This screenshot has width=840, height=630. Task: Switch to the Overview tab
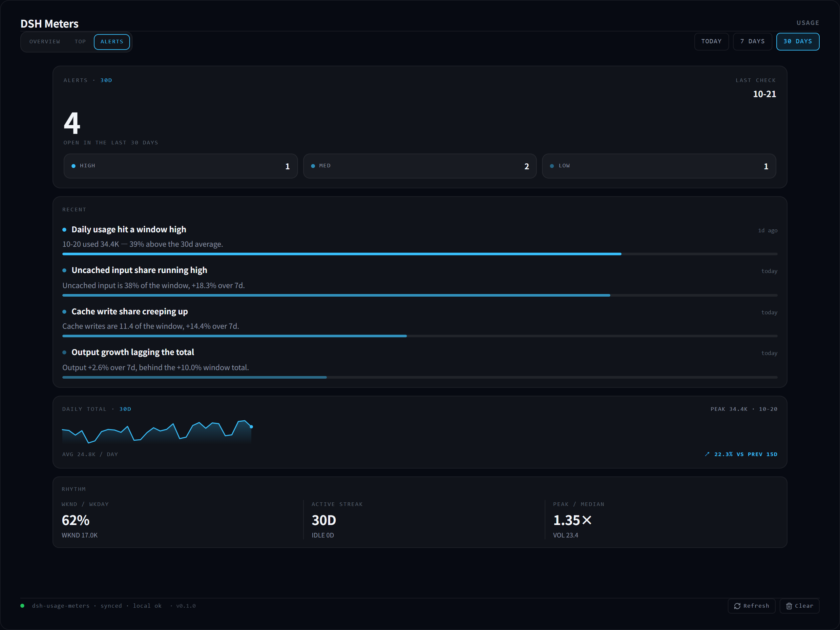point(45,42)
